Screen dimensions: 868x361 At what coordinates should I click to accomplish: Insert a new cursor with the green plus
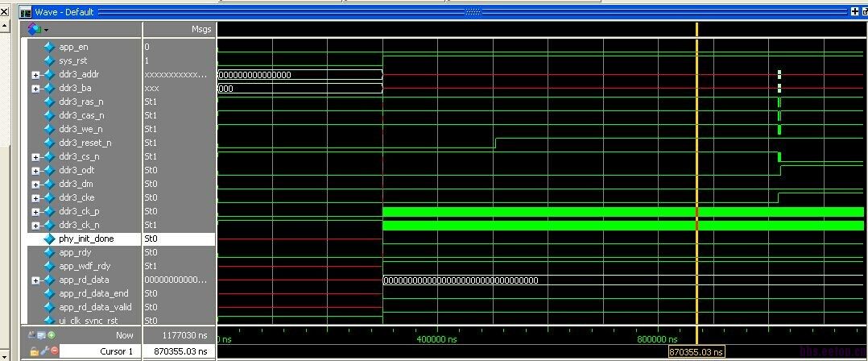pos(51,335)
